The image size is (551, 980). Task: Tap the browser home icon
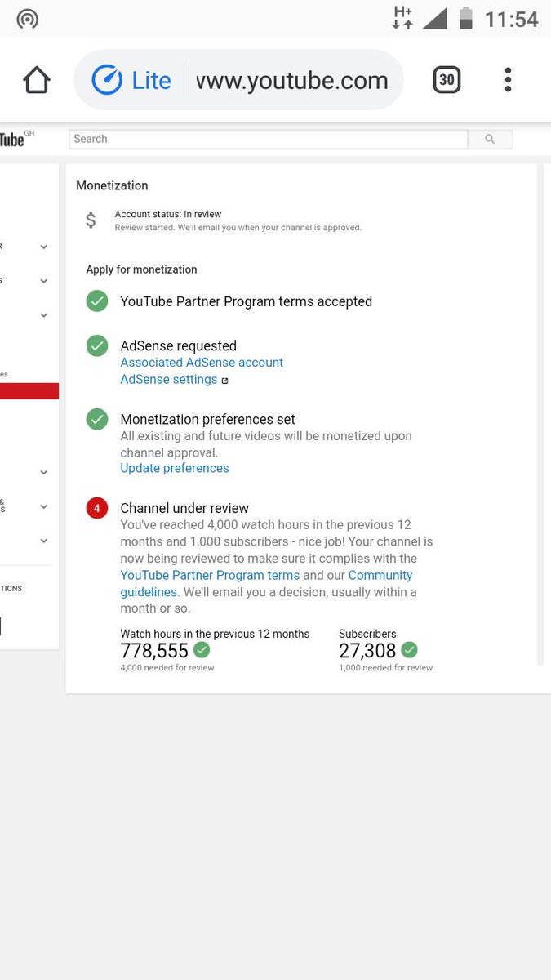point(37,80)
